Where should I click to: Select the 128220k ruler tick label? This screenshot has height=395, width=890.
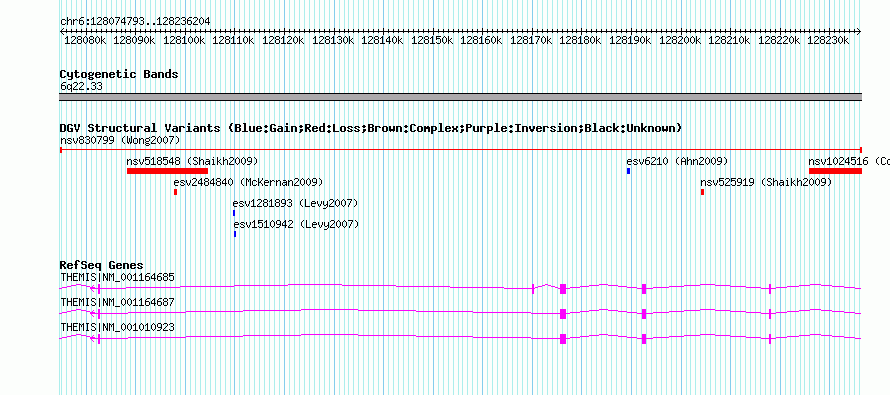(x=779, y=41)
